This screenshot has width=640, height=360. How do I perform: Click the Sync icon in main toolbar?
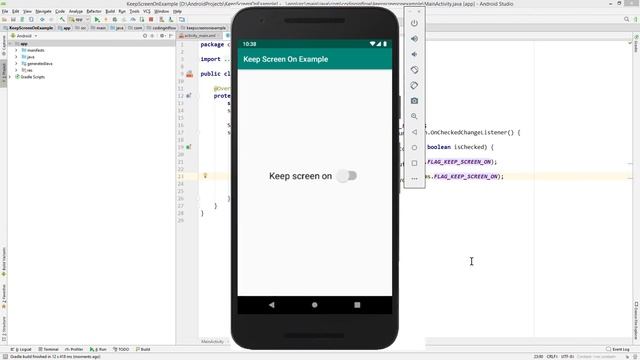22,19
